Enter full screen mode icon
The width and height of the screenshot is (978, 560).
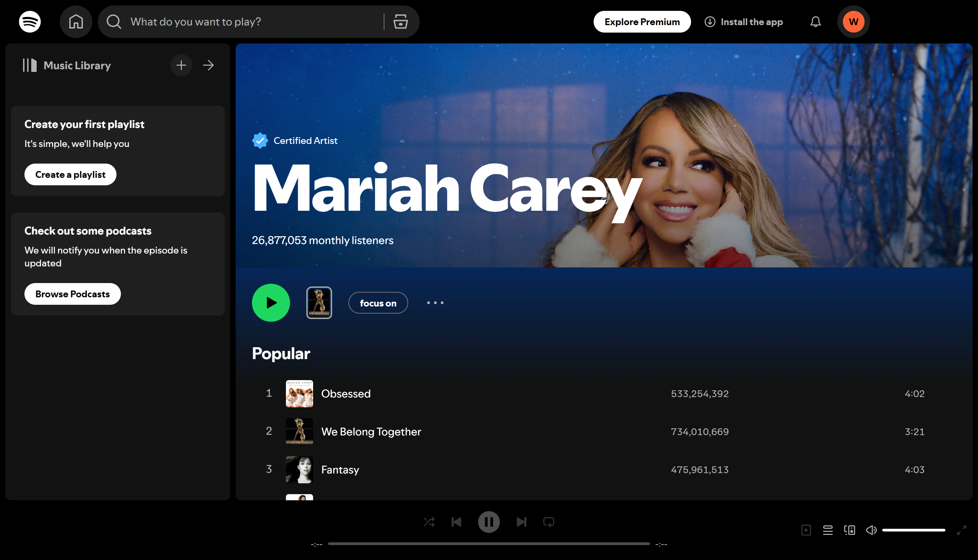(x=961, y=530)
